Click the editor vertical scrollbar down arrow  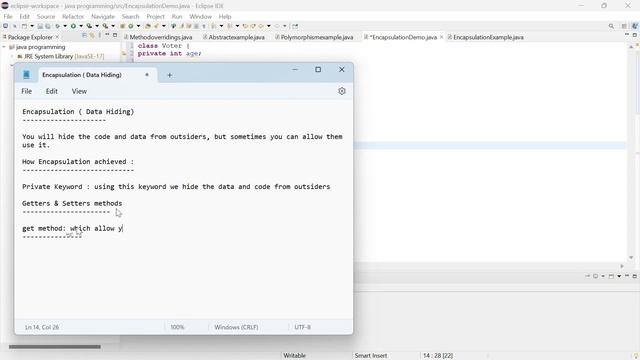coord(631,258)
